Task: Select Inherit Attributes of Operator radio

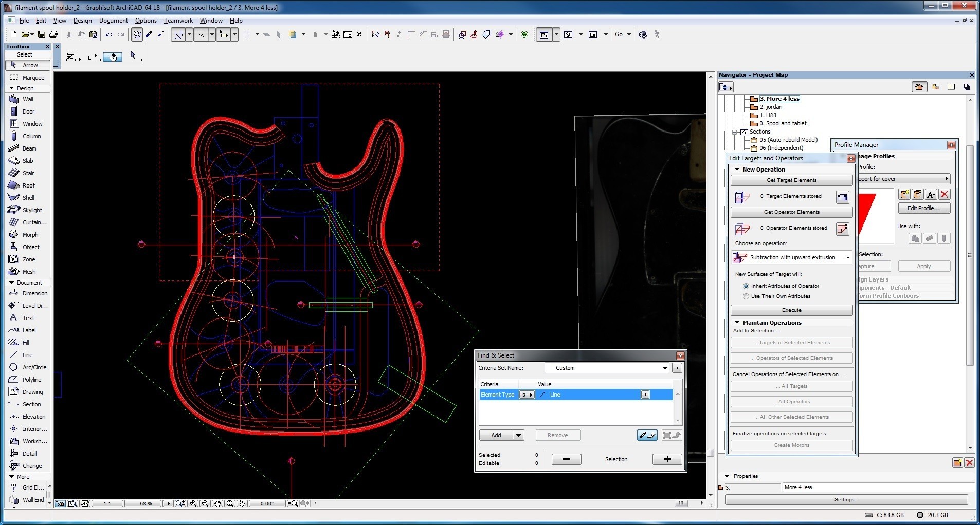Action: (x=746, y=286)
